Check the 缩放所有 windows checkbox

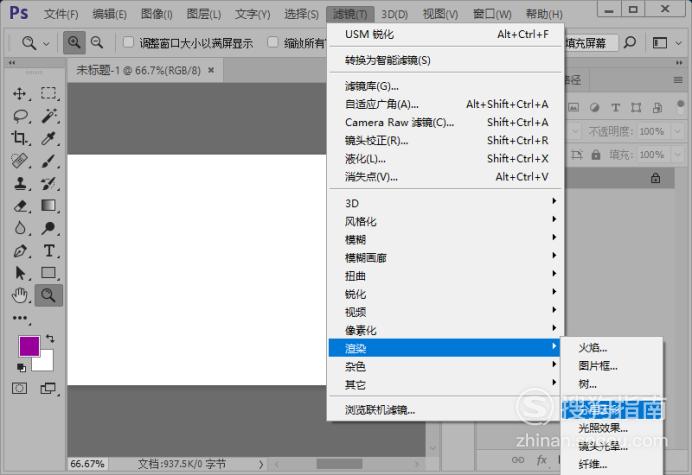coord(273,42)
